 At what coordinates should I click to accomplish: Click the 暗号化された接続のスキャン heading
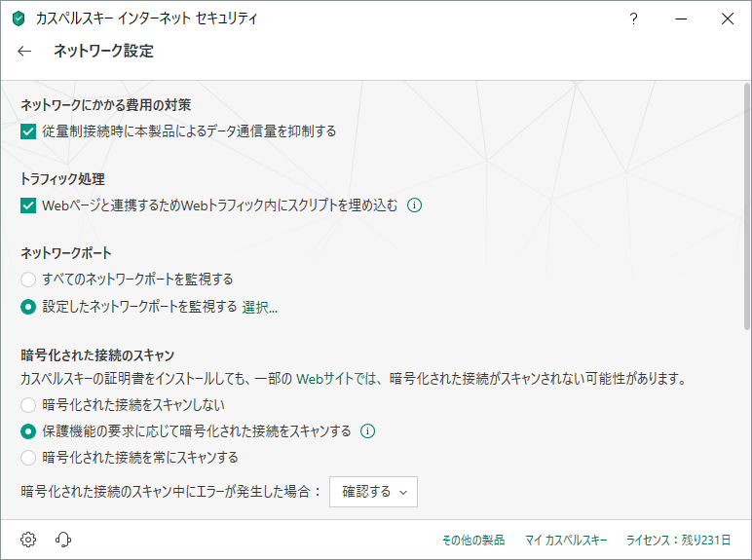(x=97, y=355)
